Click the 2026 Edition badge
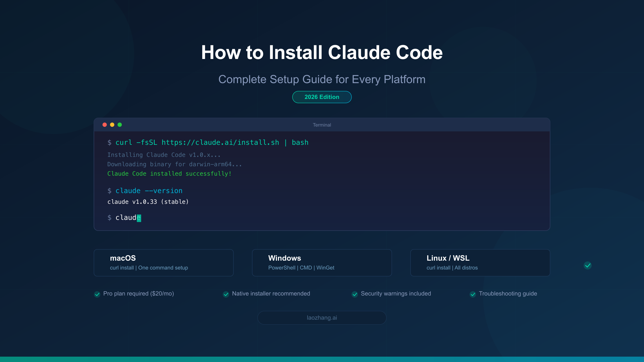Image resolution: width=644 pixels, height=362 pixels. [322, 97]
